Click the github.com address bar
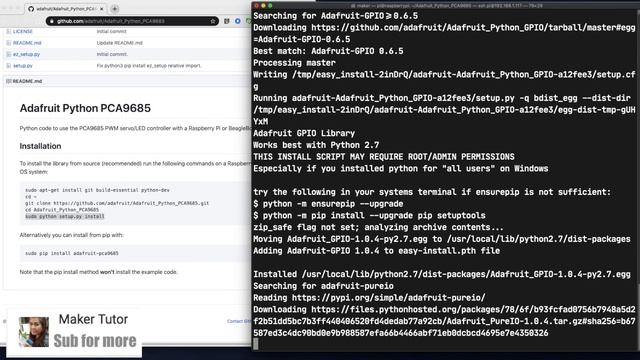 (133, 21)
